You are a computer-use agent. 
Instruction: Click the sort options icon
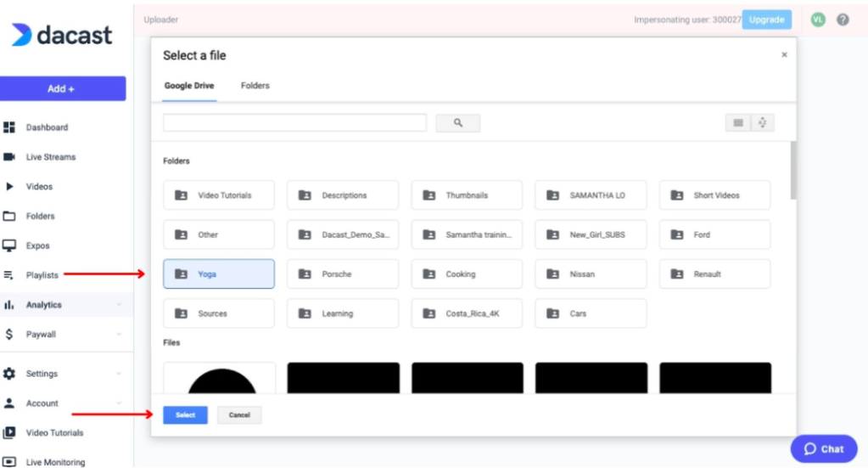tap(762, 123)
